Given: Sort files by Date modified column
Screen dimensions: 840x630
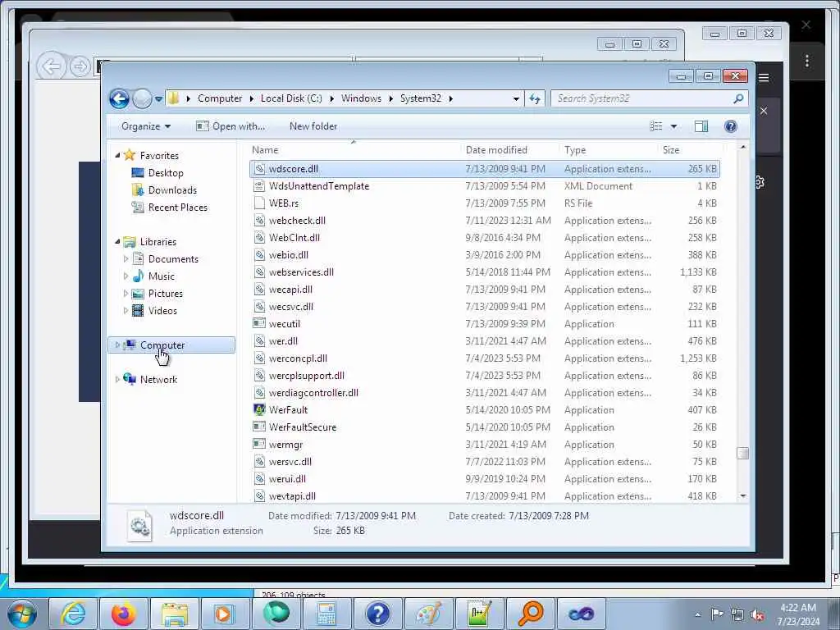Looking at the screenshot, I should point(496,151).
